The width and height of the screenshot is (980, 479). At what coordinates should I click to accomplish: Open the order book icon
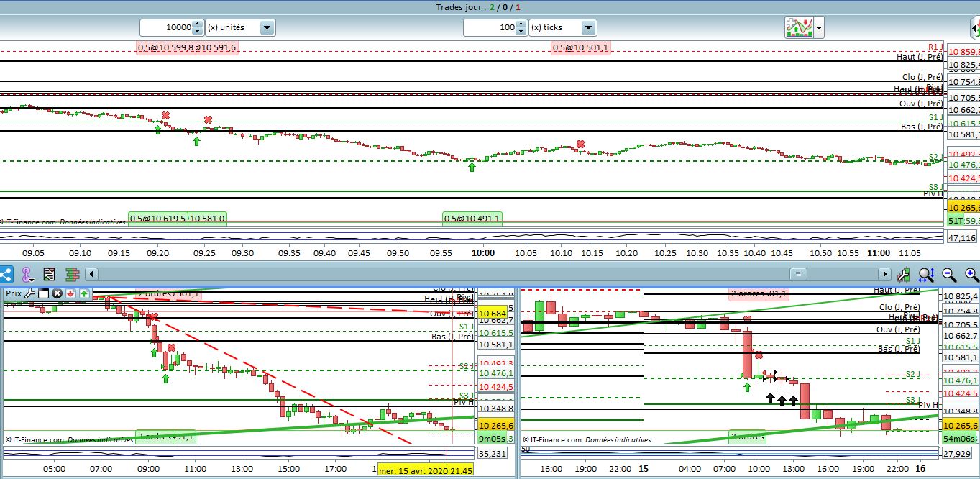coord(72,274)
